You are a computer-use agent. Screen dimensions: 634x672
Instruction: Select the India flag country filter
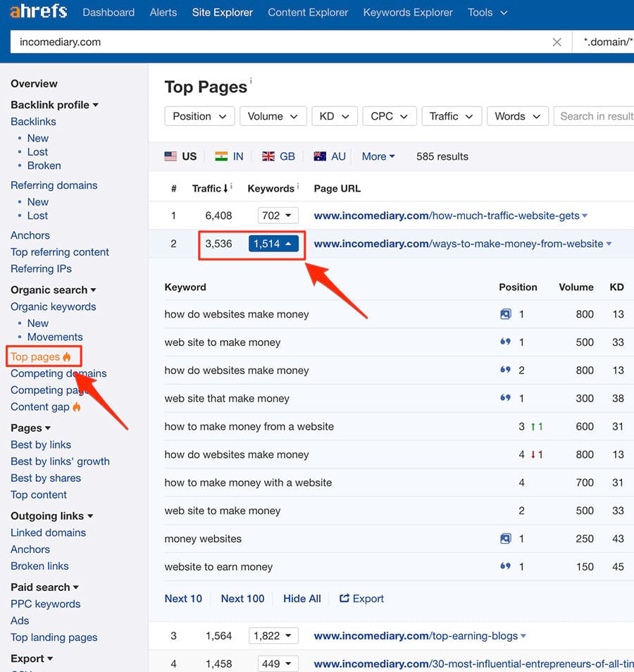coord(229,156)
